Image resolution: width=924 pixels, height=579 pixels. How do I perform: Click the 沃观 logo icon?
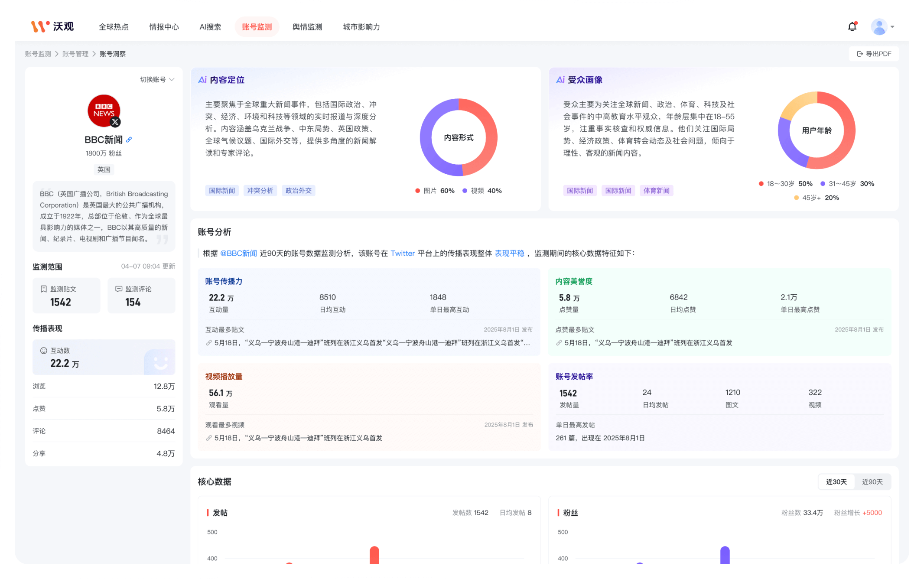click(x=40, y=27)
